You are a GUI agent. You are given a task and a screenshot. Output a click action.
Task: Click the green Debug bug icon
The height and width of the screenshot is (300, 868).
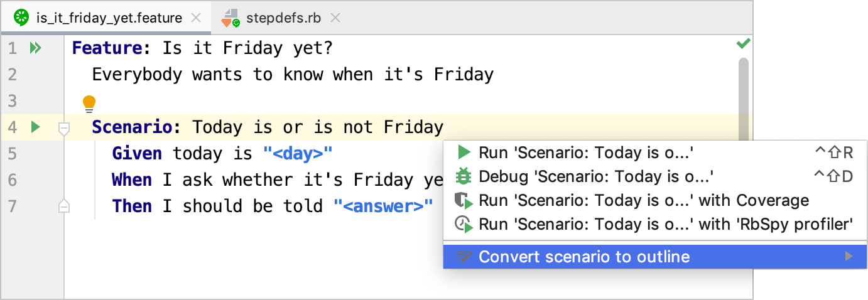[464, 176]
